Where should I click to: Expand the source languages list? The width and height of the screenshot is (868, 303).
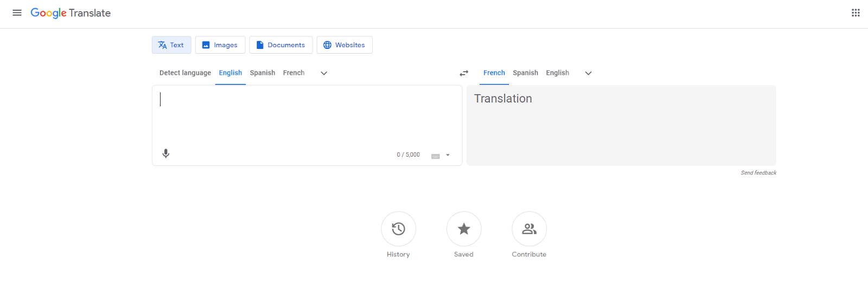[x=324, y=73]
